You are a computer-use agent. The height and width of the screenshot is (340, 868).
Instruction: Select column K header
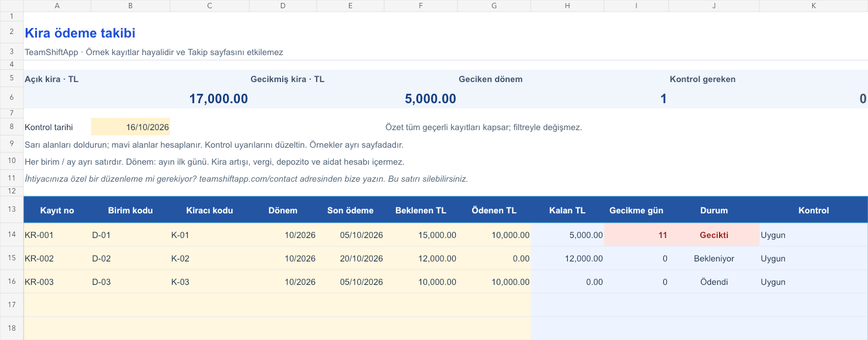pos(813,6)
